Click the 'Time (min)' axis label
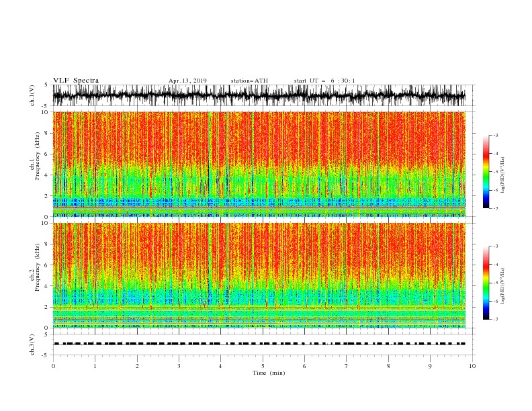 269,373
